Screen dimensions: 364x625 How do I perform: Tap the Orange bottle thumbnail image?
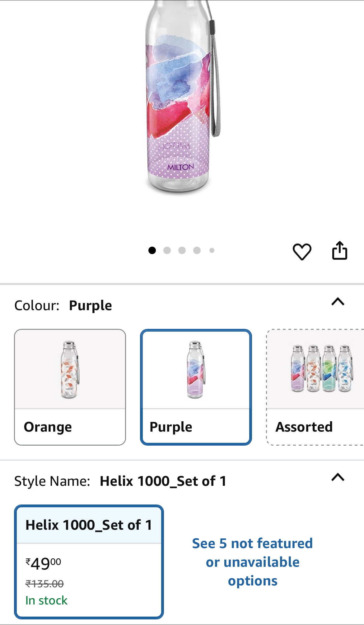70,370
